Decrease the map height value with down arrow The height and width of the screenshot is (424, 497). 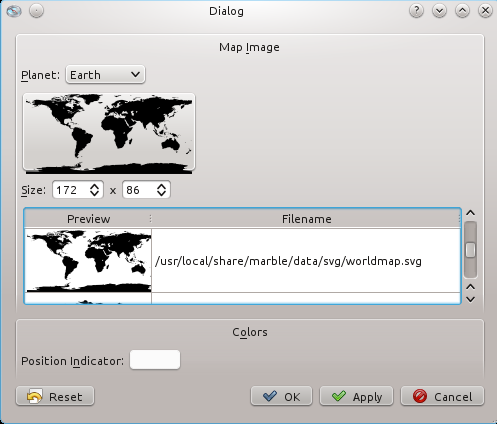[x=162, y=194]
